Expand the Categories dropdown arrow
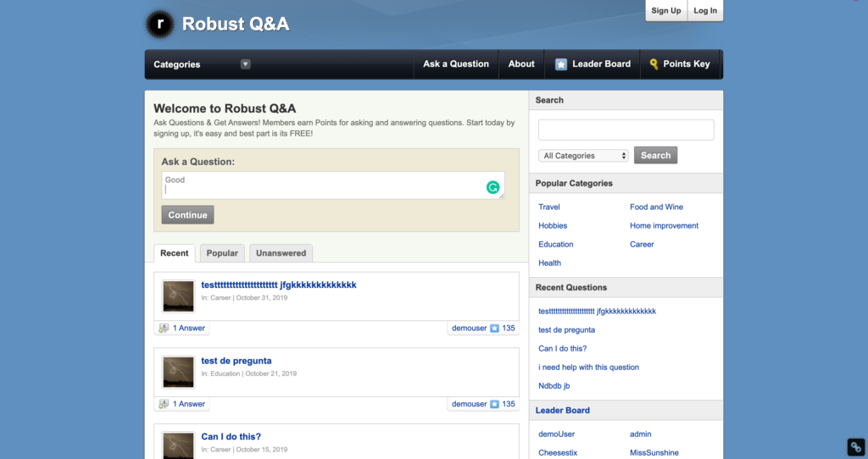This screenshot has height=459, width=868. (x=245, y=64)
